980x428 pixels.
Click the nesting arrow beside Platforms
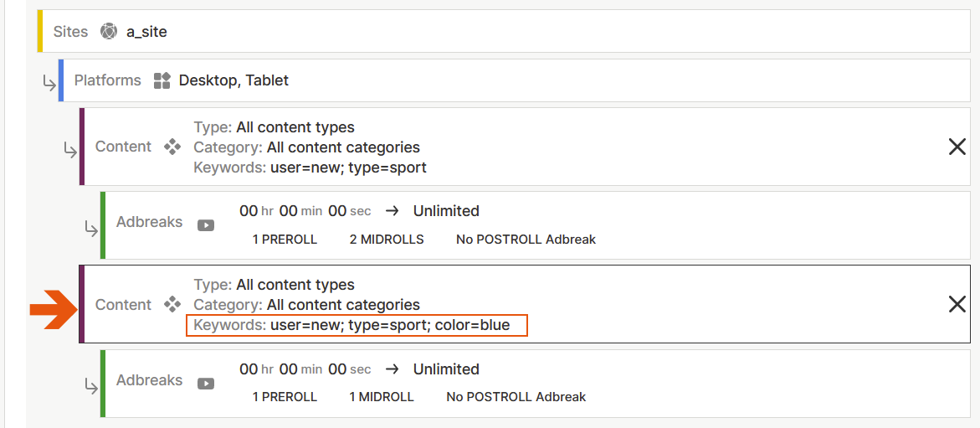(49, 83)
